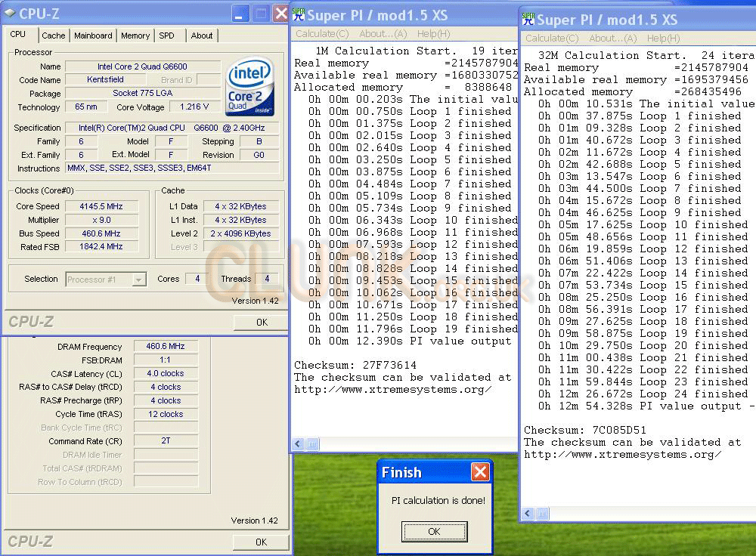Click the Code Name value 'Kentsfield'

pos(105,79)
